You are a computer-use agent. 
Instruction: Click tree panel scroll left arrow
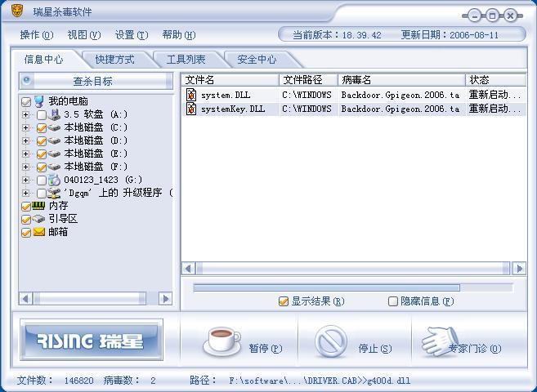25,299
